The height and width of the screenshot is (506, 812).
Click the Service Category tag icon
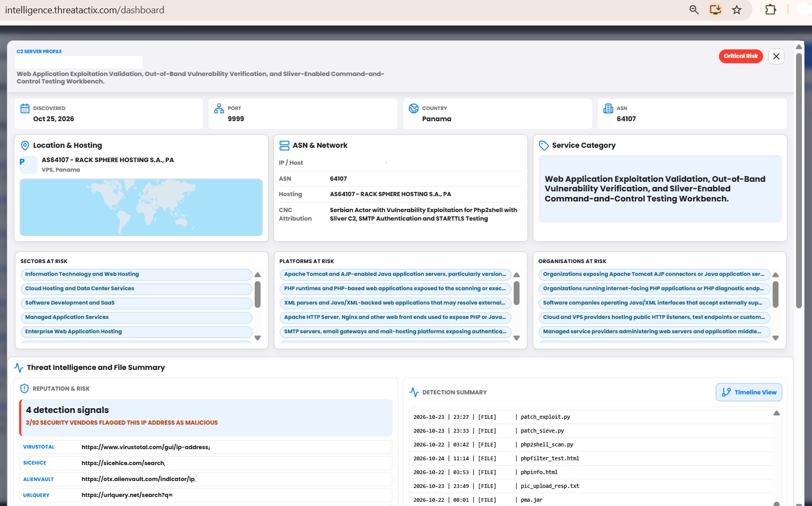tap(543, 146)
